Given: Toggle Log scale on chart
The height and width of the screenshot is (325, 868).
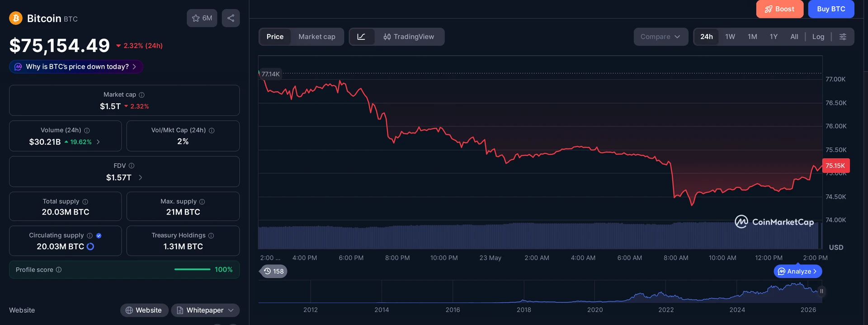Looking at the screenshot, I should 818,37.
